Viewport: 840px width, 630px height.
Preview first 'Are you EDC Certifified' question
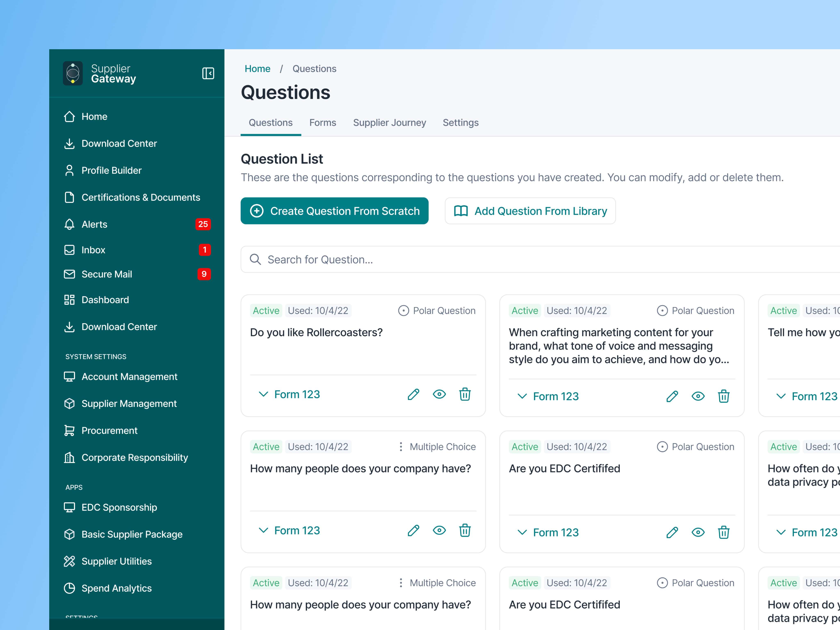698,532
